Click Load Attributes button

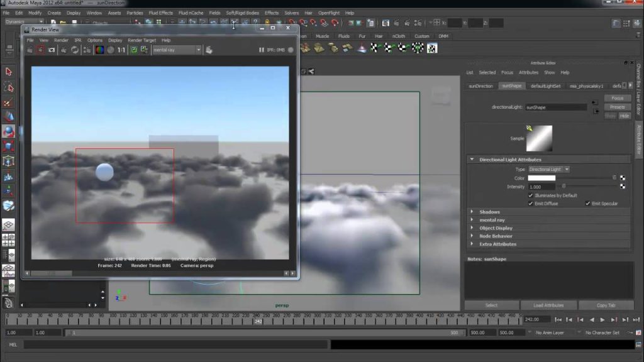tap(548, 305)
